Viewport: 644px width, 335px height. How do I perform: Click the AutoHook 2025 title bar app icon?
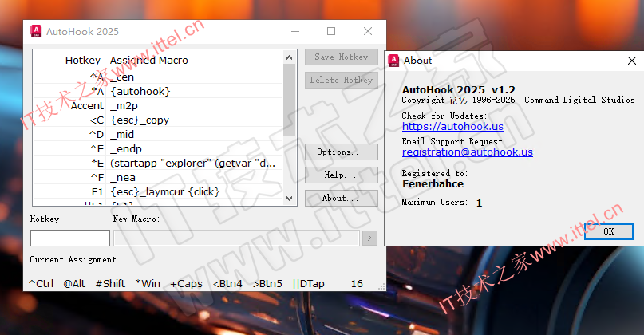coord(36,31)
